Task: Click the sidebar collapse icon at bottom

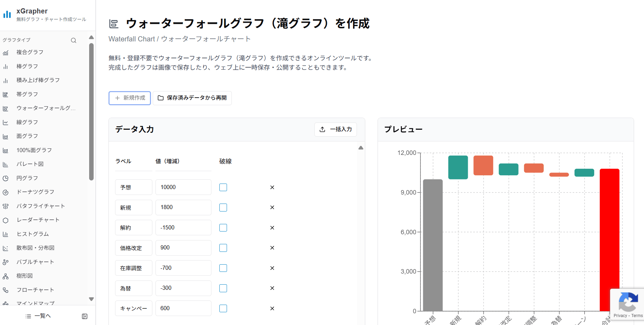Action: point(85,316)
